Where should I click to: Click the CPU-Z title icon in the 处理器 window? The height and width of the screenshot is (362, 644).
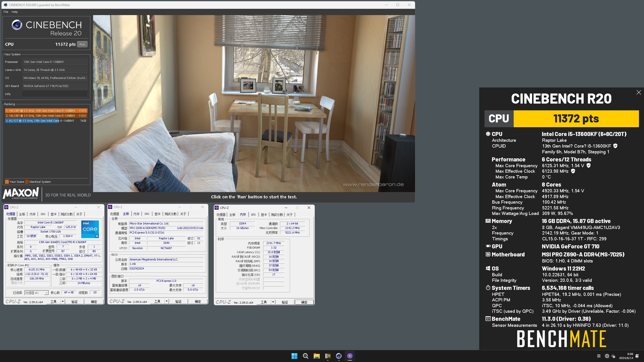(x=7, y=207)
